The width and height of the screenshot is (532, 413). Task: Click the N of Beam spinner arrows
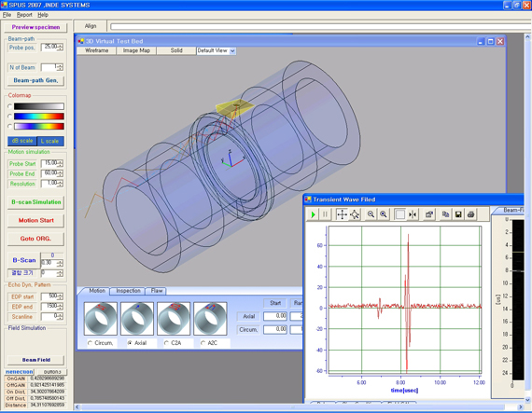[x=60, y=67]
